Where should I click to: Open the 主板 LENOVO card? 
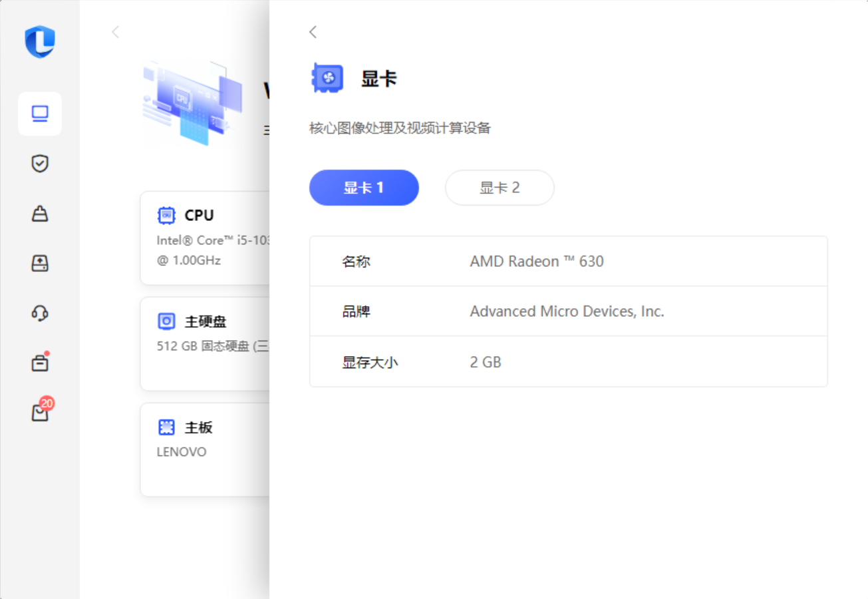coord(205,450)
